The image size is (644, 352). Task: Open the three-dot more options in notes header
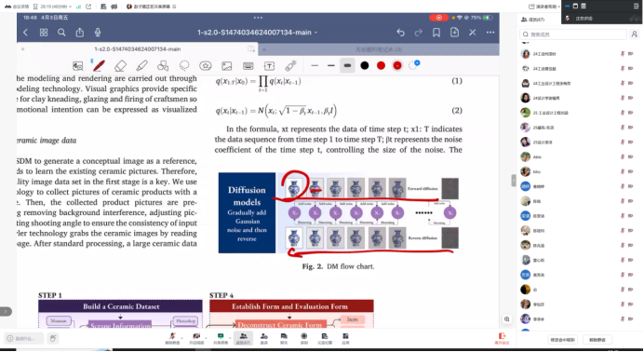(x=490, y=33)
